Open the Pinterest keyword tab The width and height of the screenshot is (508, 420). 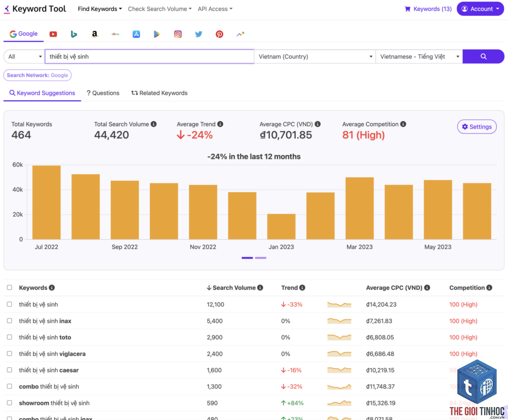219,34
